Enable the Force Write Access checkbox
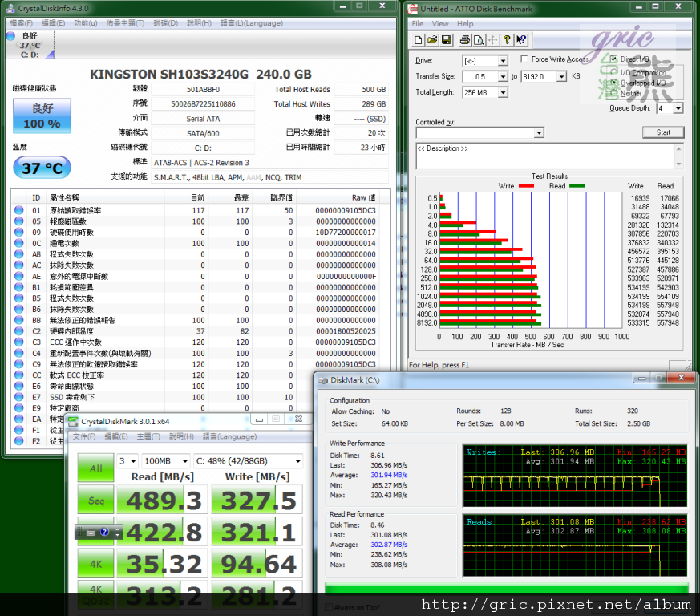 (524, 59)
